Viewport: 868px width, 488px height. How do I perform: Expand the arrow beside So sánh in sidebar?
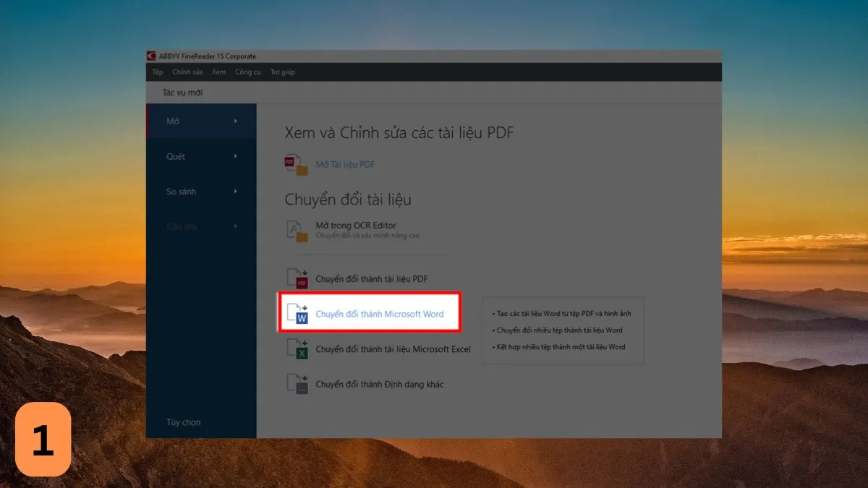coord(236,192)
